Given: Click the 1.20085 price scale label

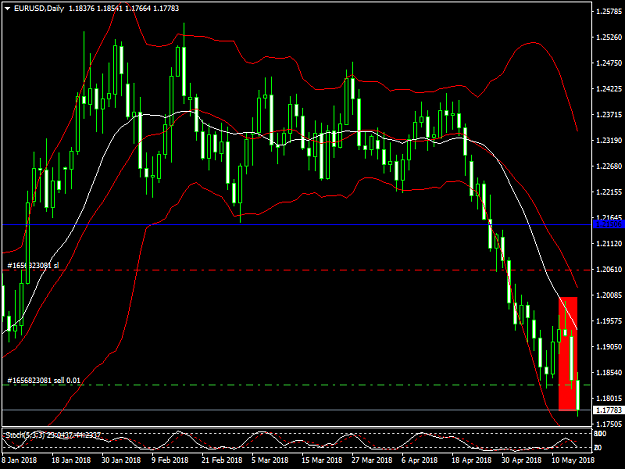Looking at the screenshot, I should [x=609, y=295].
